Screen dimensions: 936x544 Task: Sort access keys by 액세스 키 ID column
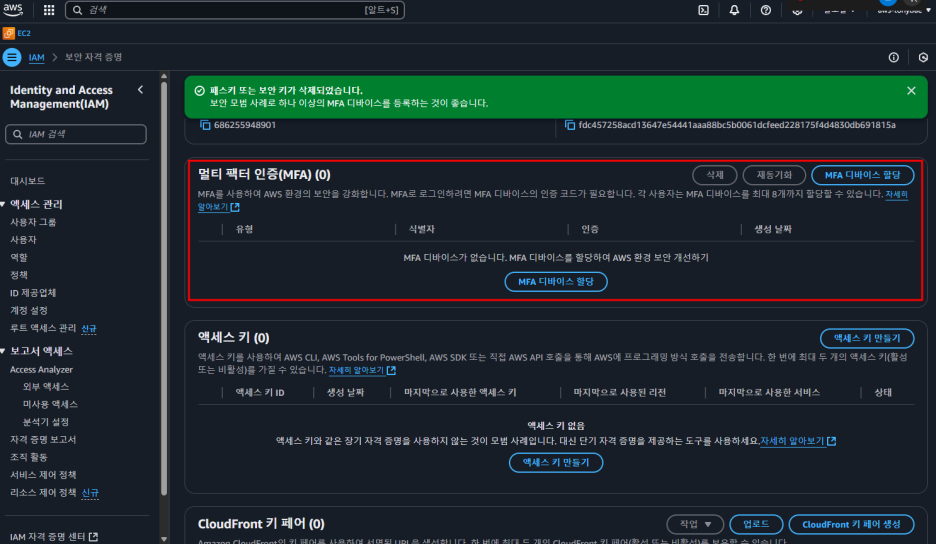260,392
